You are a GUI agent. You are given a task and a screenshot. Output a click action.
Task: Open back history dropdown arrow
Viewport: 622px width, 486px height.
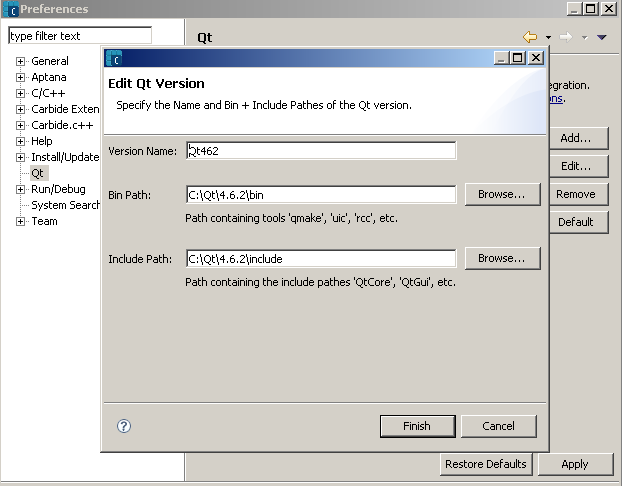pos(548,37)
